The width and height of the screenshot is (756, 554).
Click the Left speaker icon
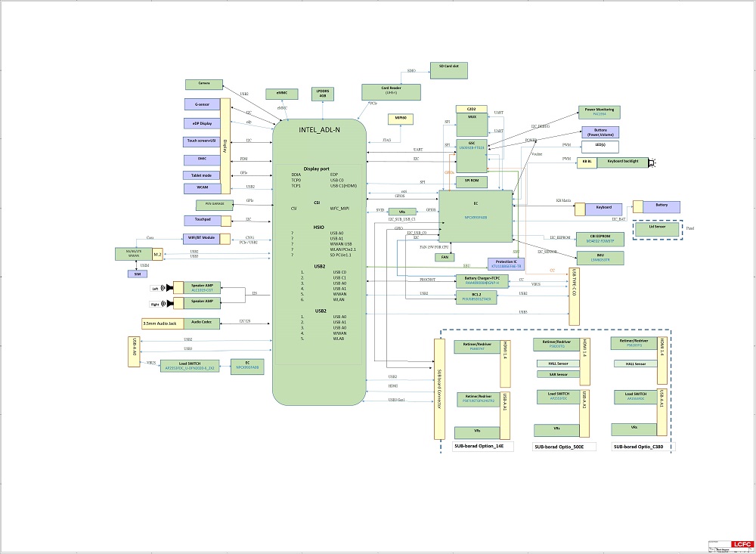168,288
